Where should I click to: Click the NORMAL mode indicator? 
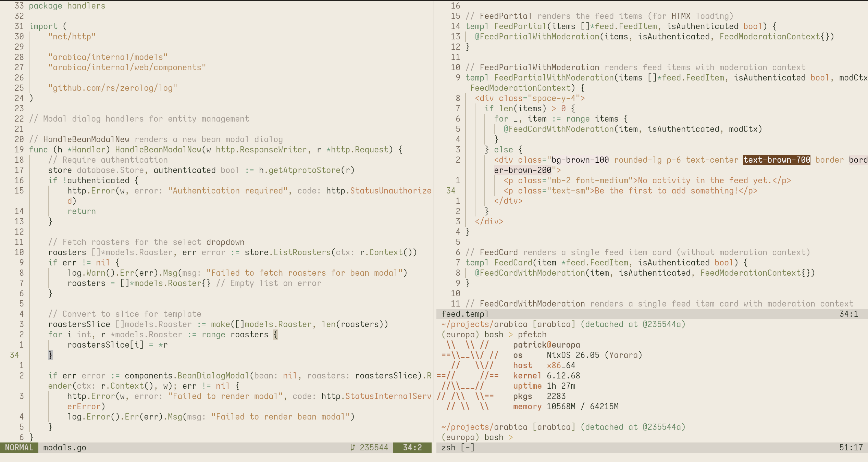(19, 447)
